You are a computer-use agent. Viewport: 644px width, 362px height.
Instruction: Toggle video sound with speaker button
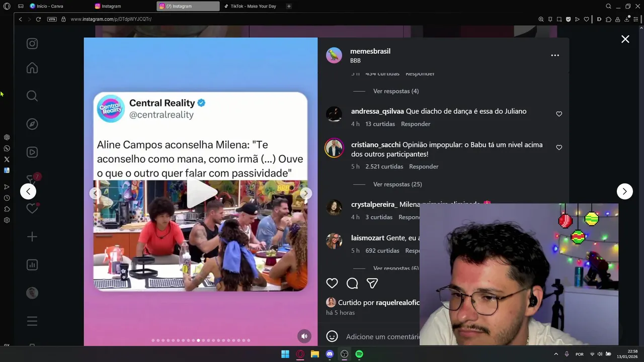click(x=304, y=336)
